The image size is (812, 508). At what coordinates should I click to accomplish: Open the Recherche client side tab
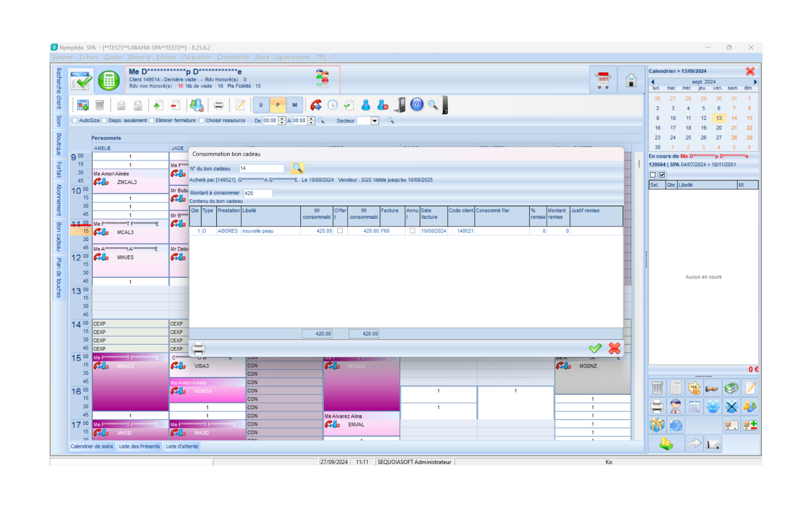(x=59, y=88)
